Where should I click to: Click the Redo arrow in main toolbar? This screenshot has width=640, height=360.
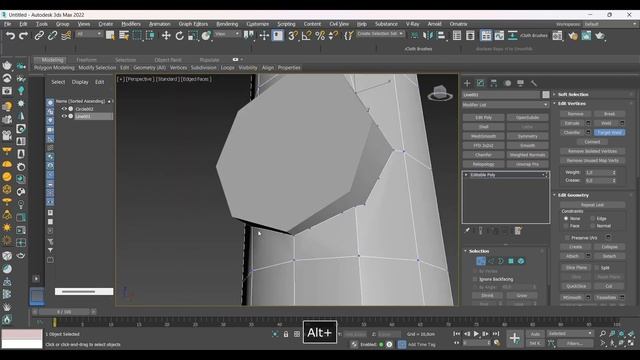pyautogui.click(x=23, y=36)
